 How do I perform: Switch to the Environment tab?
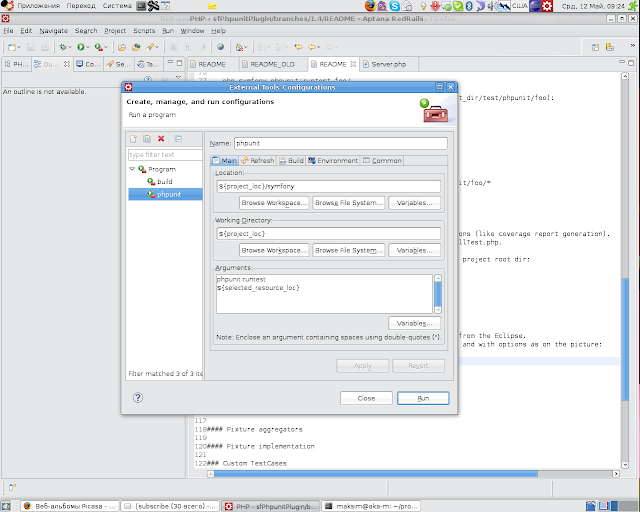[333, 160]
